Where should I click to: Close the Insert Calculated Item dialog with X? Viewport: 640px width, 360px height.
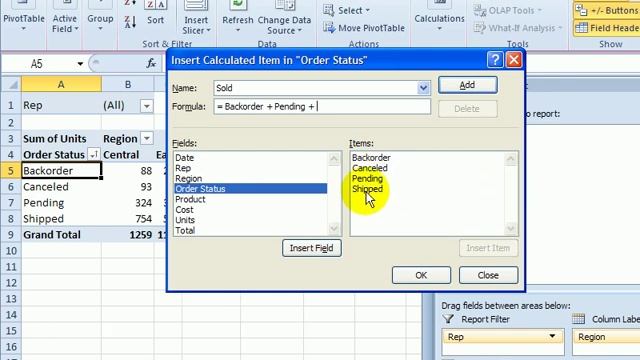(514, 60)
